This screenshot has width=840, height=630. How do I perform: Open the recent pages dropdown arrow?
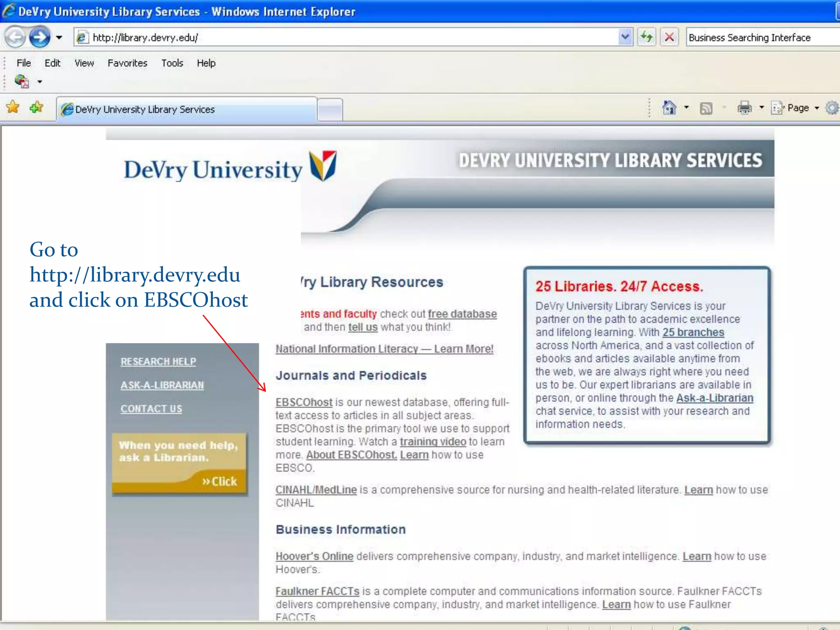pos(59,38)
